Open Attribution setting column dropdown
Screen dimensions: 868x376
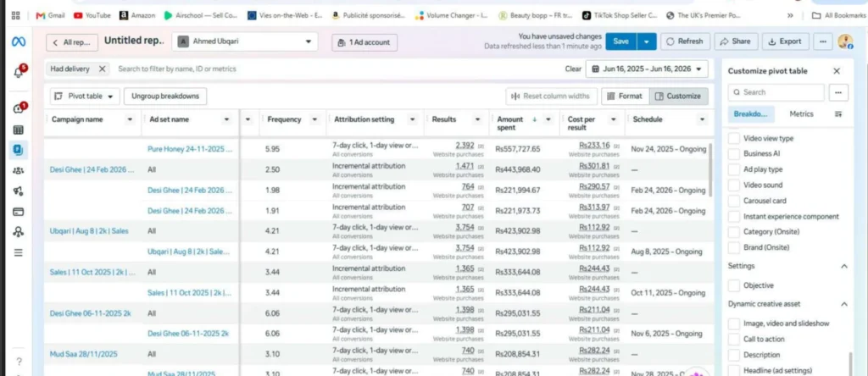413,119
